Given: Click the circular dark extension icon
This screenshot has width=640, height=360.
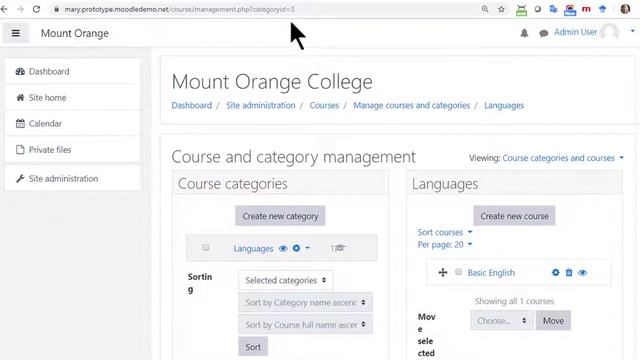Looking at the screenshot, I should tap(538, 9).
